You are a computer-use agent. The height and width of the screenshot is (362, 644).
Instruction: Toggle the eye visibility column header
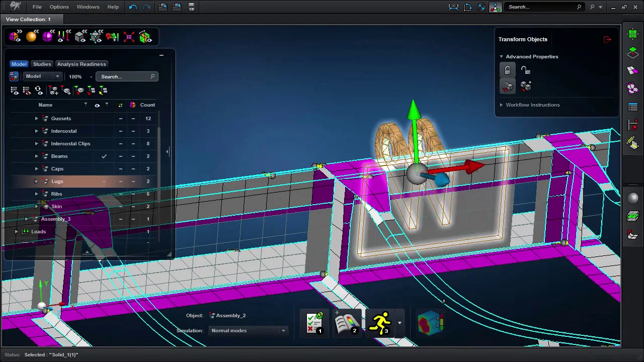tap(97, 105)
